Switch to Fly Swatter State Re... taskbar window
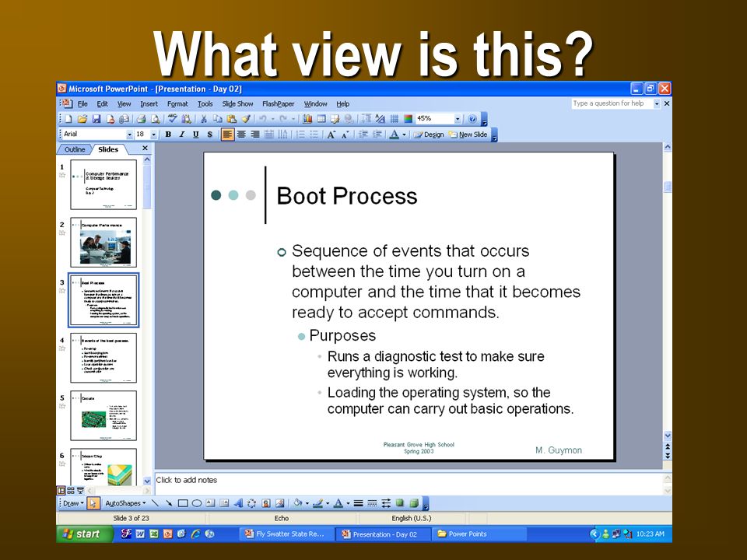 [x=286, y=534]
